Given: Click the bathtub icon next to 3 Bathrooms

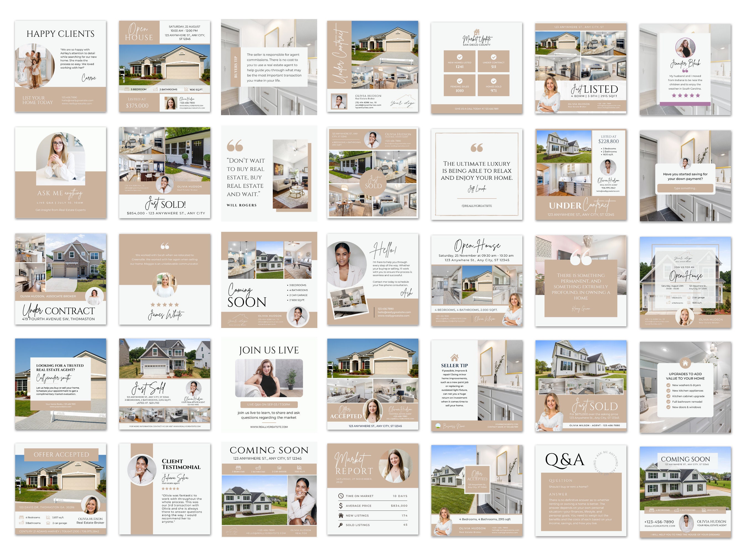Looking at the screenshot, I should (x=156, y=89).
